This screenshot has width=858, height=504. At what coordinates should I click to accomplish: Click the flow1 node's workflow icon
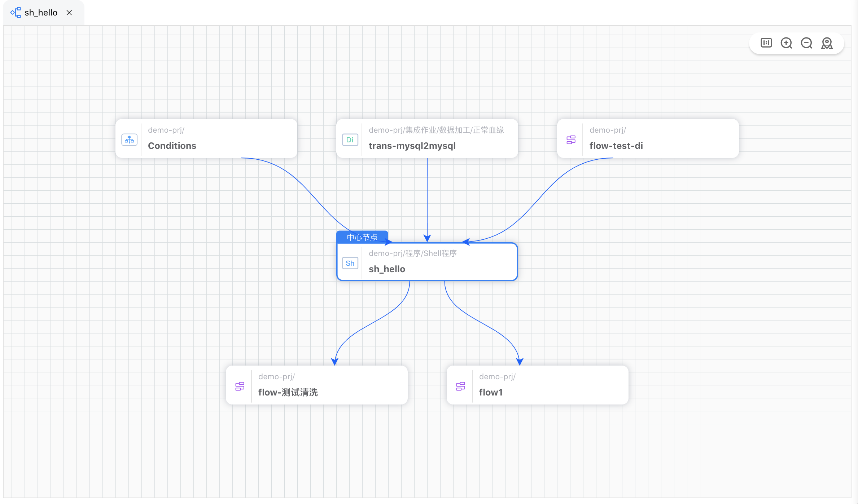[460, 386]
